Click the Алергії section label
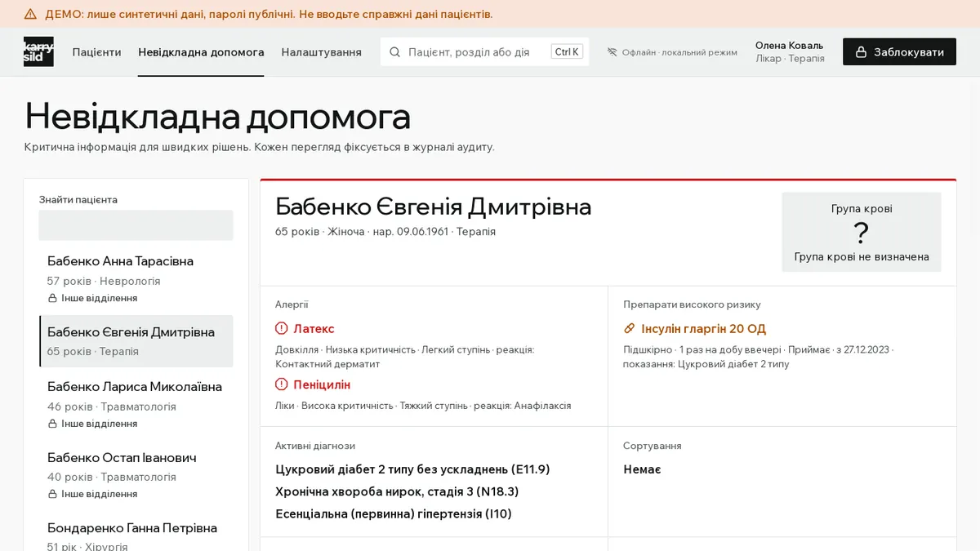The image size is (980, 551). pyautogui.click(x=292, y=304)
